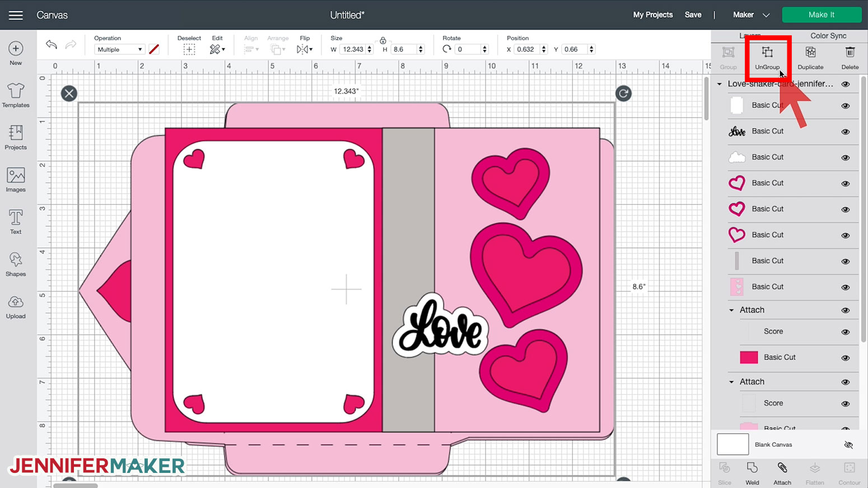This screenshot has width=868, height=488.
Task: Adjust the X position stepper
Action: (544, 49)
